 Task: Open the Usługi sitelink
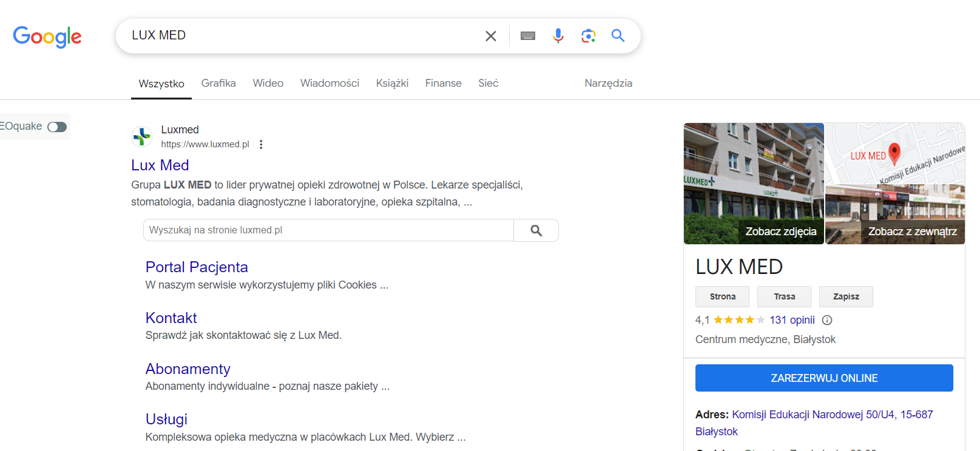(x=166, y=419)
